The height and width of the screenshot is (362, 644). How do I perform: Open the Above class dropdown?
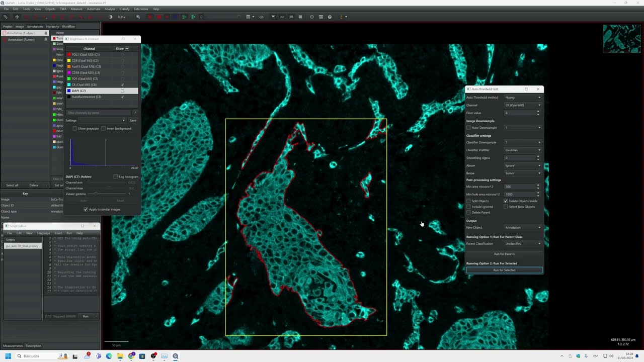pyautogui.click(x=523, y=165)
